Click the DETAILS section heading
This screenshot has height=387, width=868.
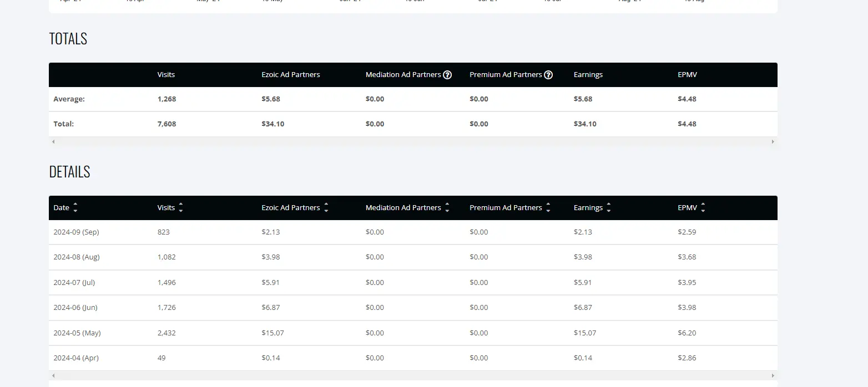(69, 172)
